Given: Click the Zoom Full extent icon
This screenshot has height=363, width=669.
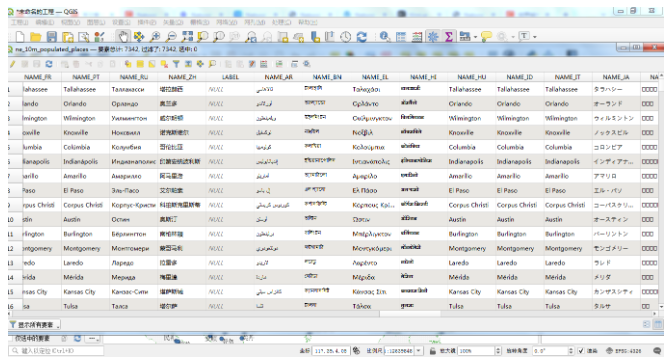Looking at the screenshot, I should coord(187,37).
